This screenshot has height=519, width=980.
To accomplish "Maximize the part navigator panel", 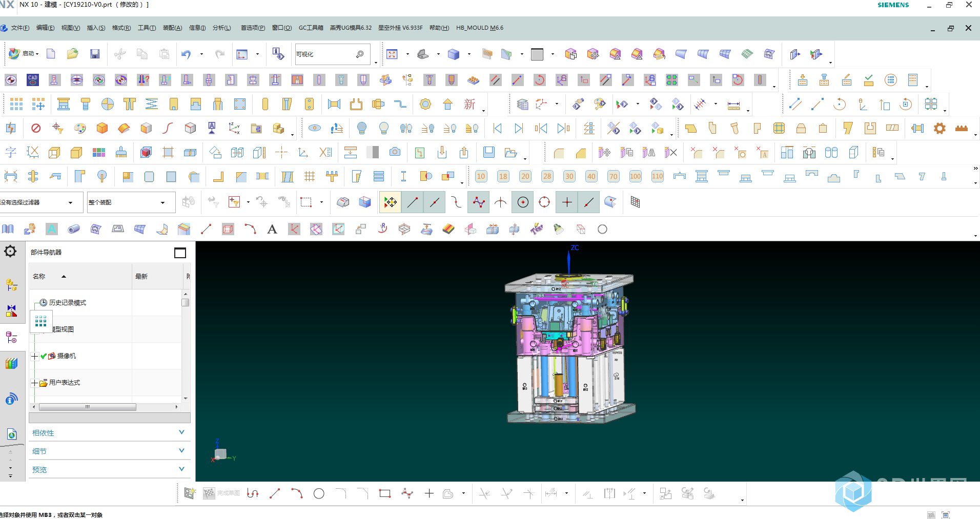I will click(180, 253).
